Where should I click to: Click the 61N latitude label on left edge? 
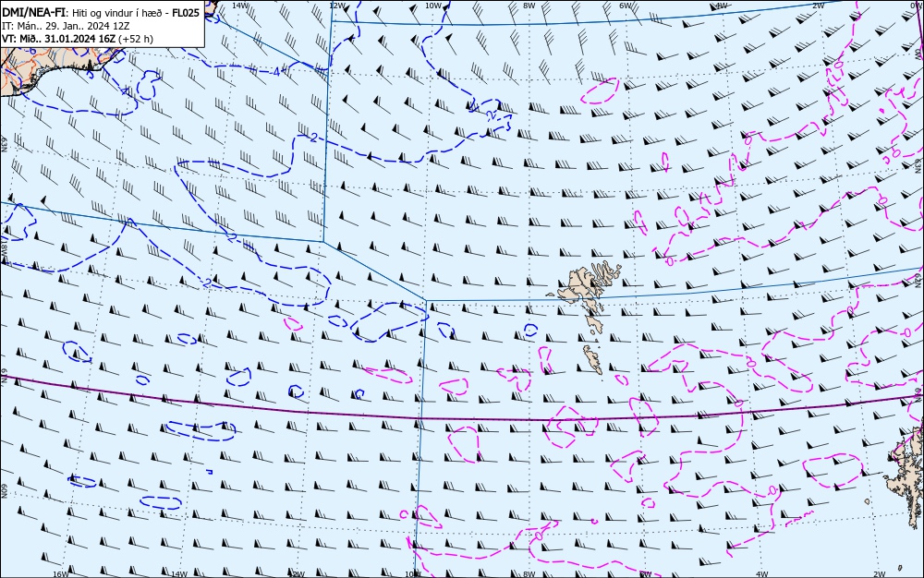coord(4,376)
